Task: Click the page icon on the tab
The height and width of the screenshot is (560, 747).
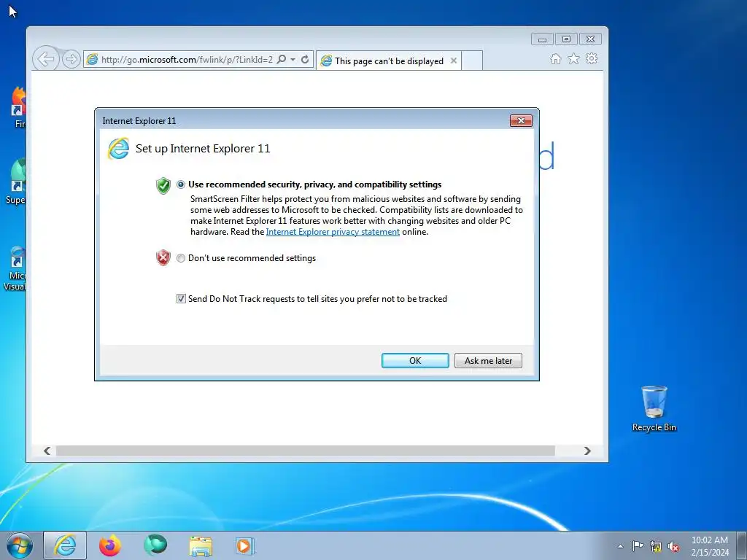Action: pyautogui.click(x=326, y=61)
